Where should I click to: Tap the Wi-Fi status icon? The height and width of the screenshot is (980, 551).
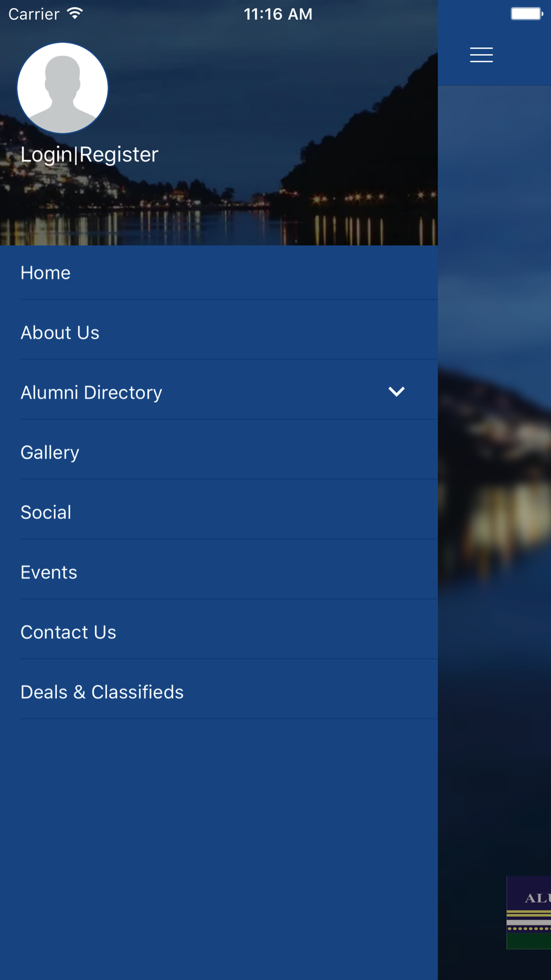pos(75,14)
